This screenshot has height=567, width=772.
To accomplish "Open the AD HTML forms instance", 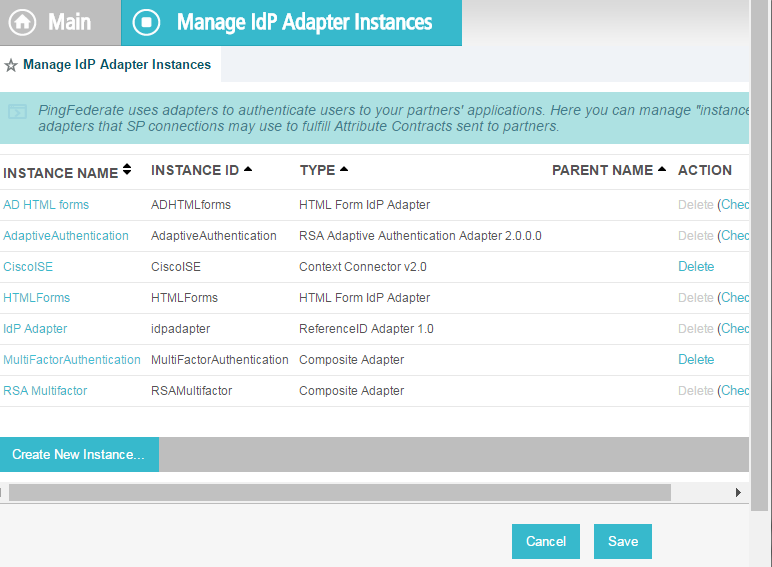I will [x=46, y=205].
